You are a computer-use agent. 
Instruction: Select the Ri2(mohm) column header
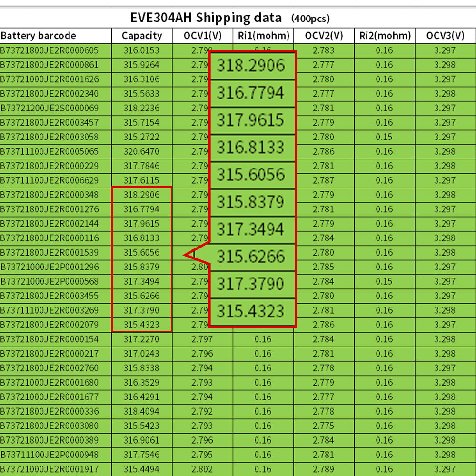pyautogui.click(x=385, y=36)
